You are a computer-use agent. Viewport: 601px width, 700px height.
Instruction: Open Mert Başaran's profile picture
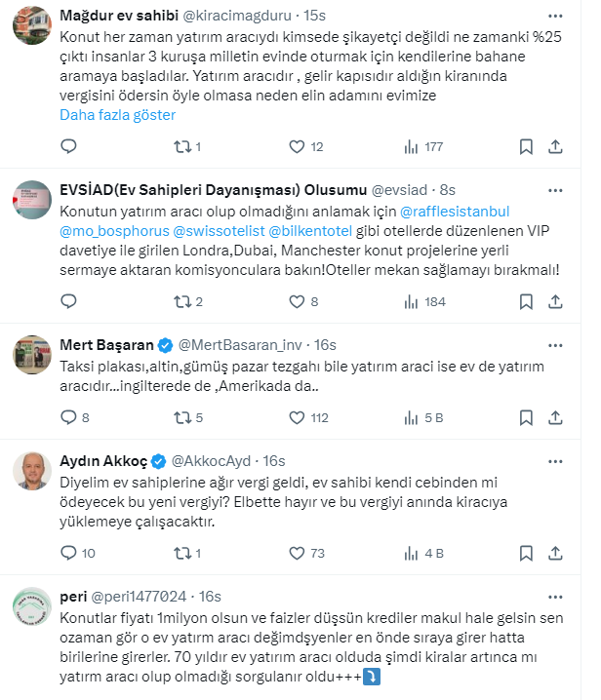tap(32, 355)
